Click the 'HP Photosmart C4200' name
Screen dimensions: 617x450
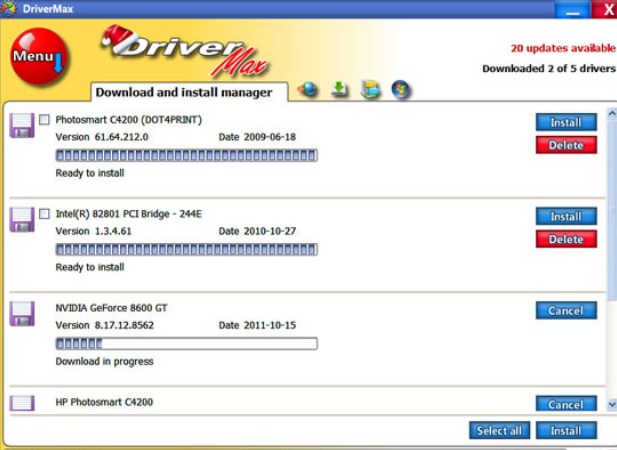[x=104, y=402]
